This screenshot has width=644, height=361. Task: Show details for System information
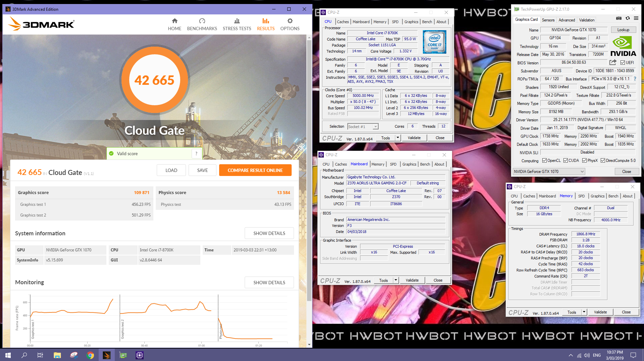[269, 233]
